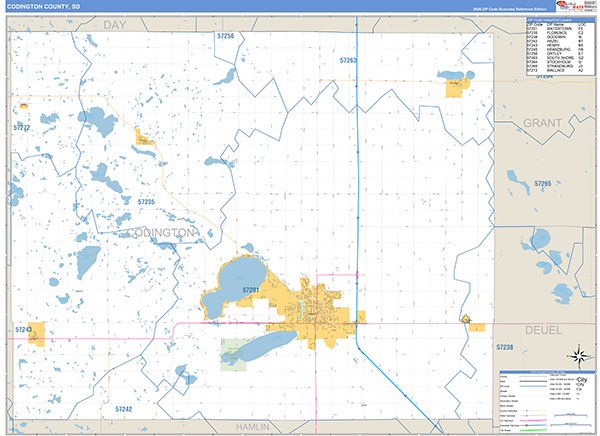
Task: Click the ZIP code 57235 label
Action: (x=146, y=202)
